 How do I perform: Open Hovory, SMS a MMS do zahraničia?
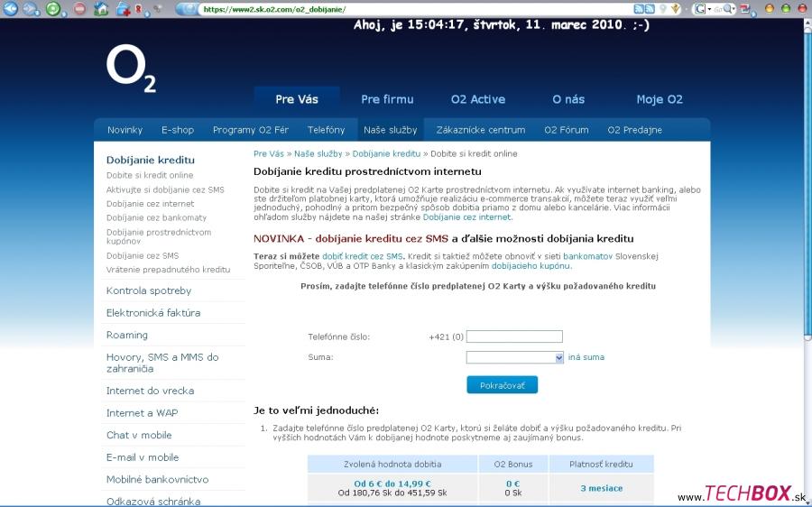coord(162,363)
